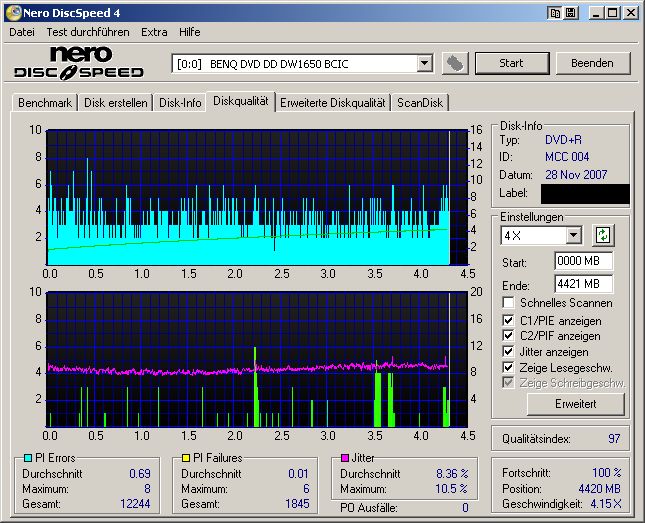
Task: Open the Extra menu
Action: pyautogui.click(x=154, y=32)
